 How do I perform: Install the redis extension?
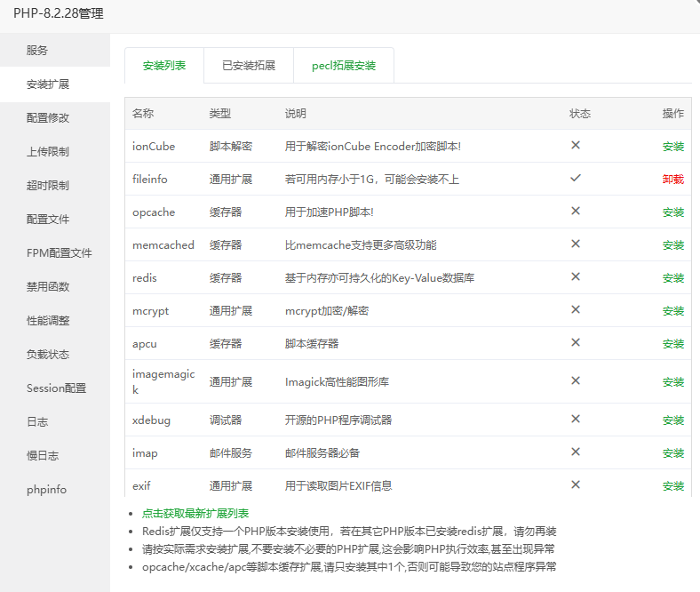(x=672, y=278)
